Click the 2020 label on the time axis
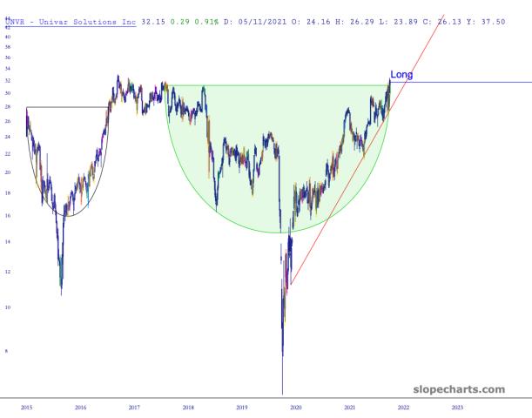 [296, 407]
